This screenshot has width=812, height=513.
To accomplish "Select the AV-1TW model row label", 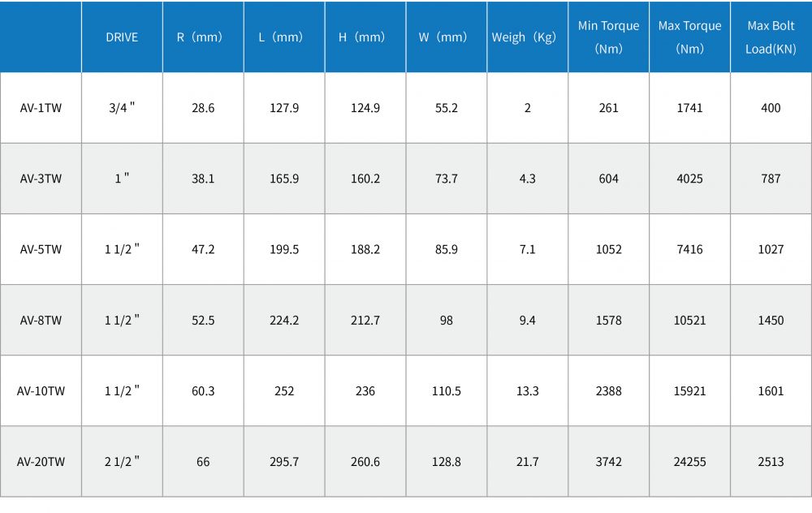I will point(41,108).
